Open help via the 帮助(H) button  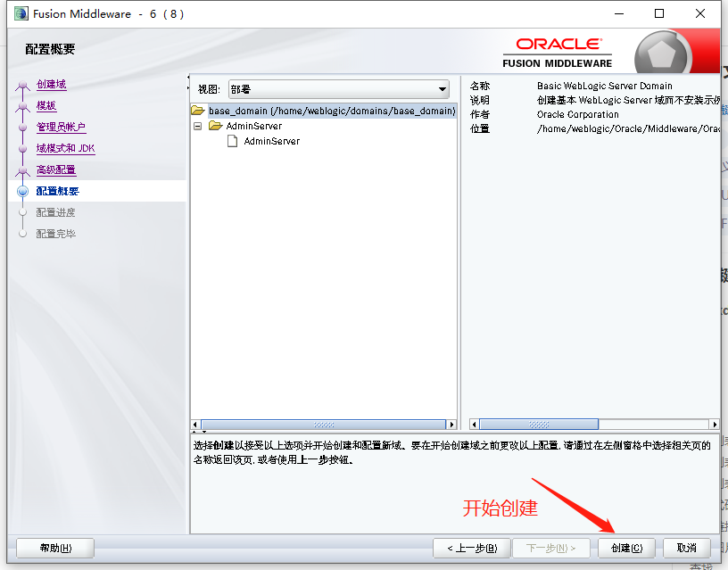pos(54,548)
